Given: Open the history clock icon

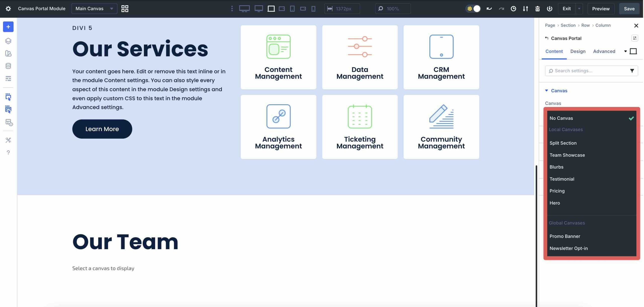Looking at the screenshot, I should 513,9.
